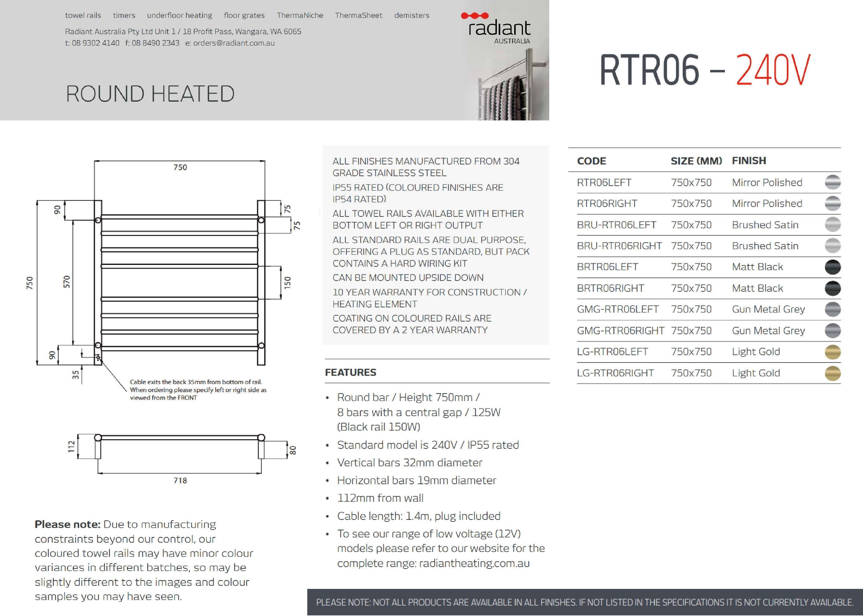Select Brushed Satin swatch for BRU-RTR06LEFT
Image resolution: width=863 pixels, height=616 pixels.
[832, 225]
